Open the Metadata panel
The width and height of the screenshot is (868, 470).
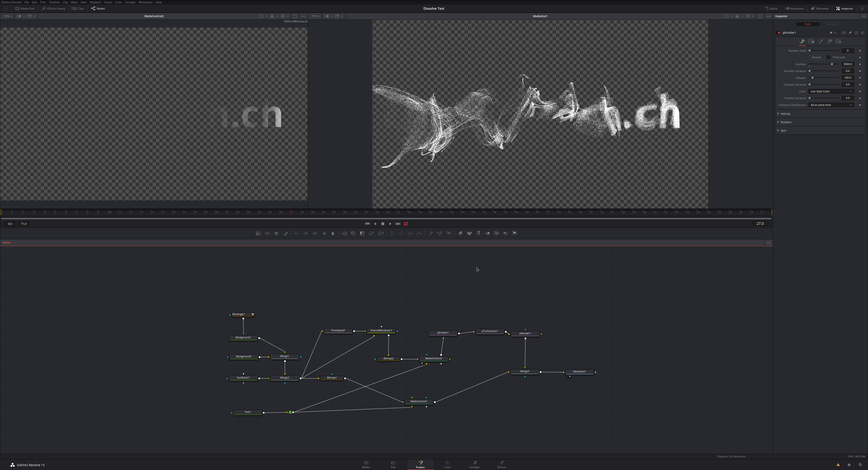820,8
